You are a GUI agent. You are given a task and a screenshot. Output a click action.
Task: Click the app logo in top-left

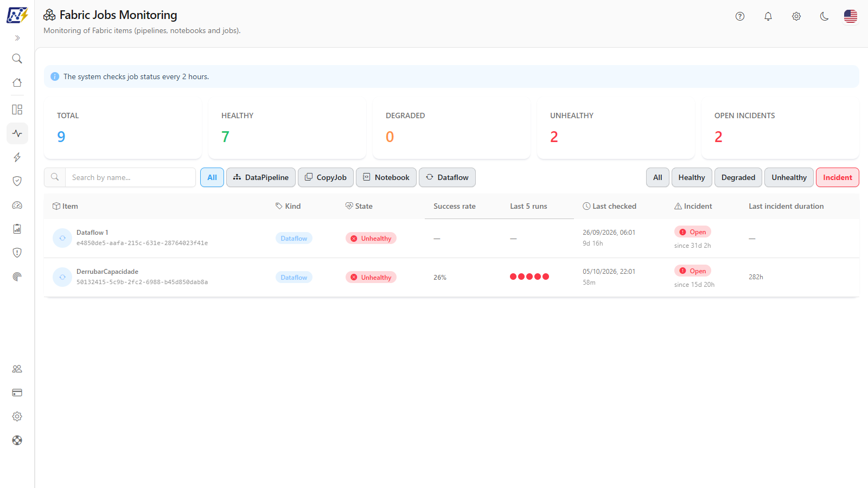click(17, 15)
